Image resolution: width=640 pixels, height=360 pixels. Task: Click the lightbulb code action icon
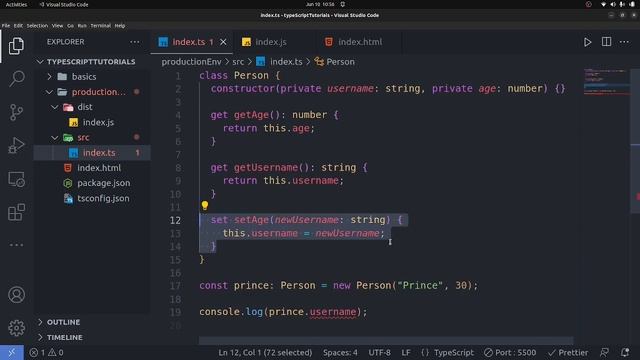point(204,206)
